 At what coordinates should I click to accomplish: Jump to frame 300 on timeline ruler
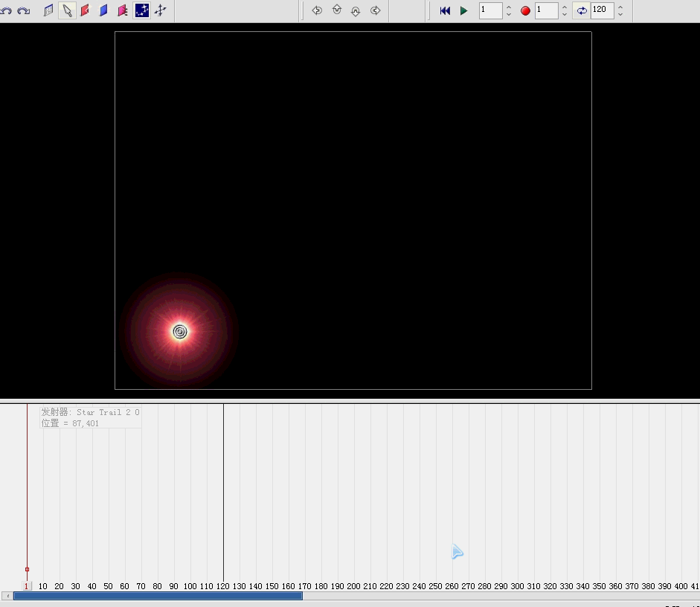[x=517, y=586]
